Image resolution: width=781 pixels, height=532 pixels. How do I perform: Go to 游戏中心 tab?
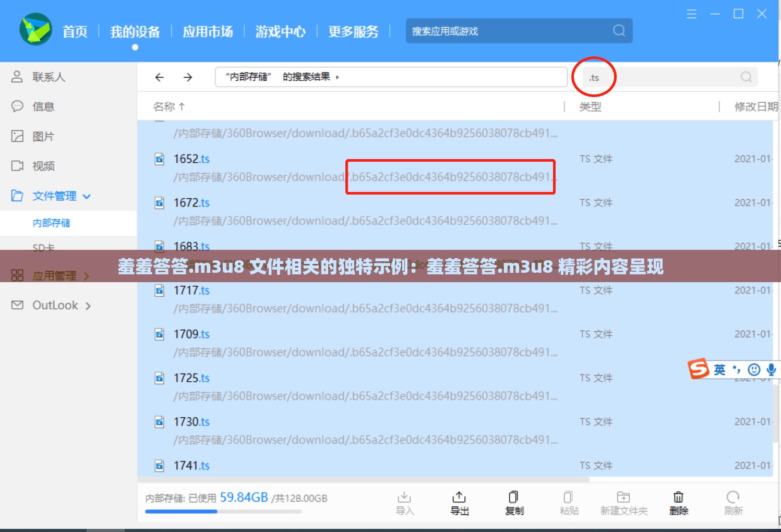281,32
